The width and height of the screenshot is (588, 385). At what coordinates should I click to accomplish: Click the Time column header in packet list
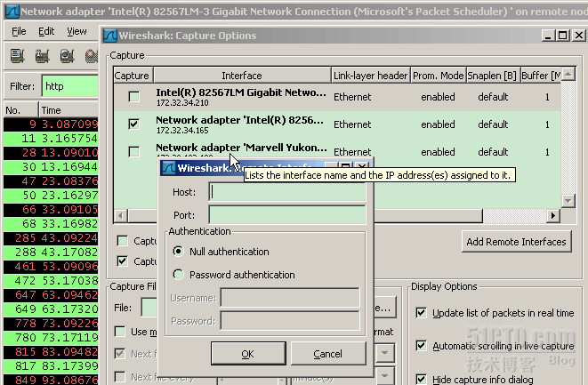click(x=68, y=110)
